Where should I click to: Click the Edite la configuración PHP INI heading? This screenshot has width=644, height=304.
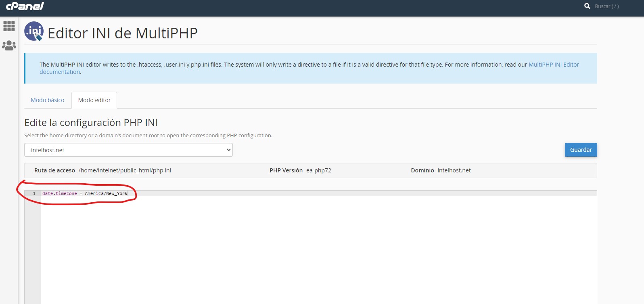[91, 122]
